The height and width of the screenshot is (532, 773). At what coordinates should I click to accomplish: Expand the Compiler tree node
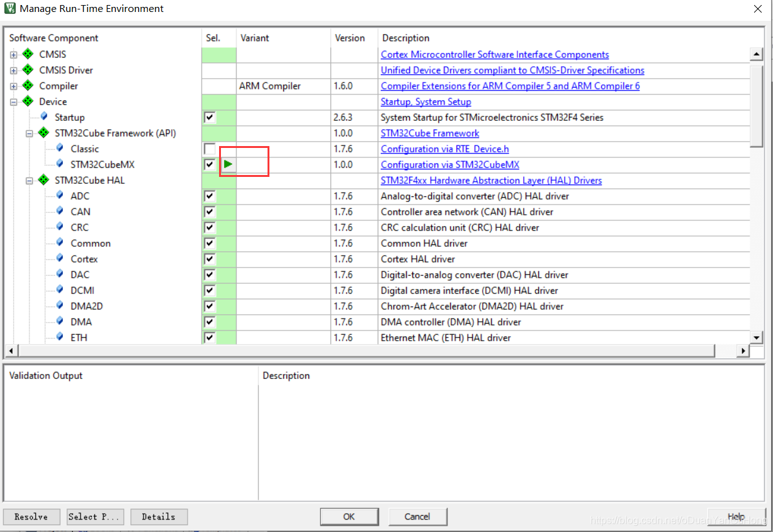click(x=13, y=86)
